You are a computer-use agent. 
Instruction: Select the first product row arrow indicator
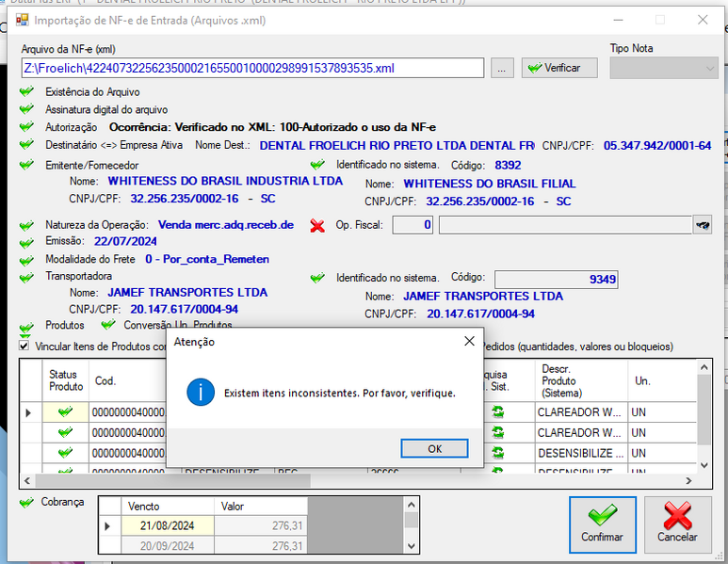tap(29, 412)
